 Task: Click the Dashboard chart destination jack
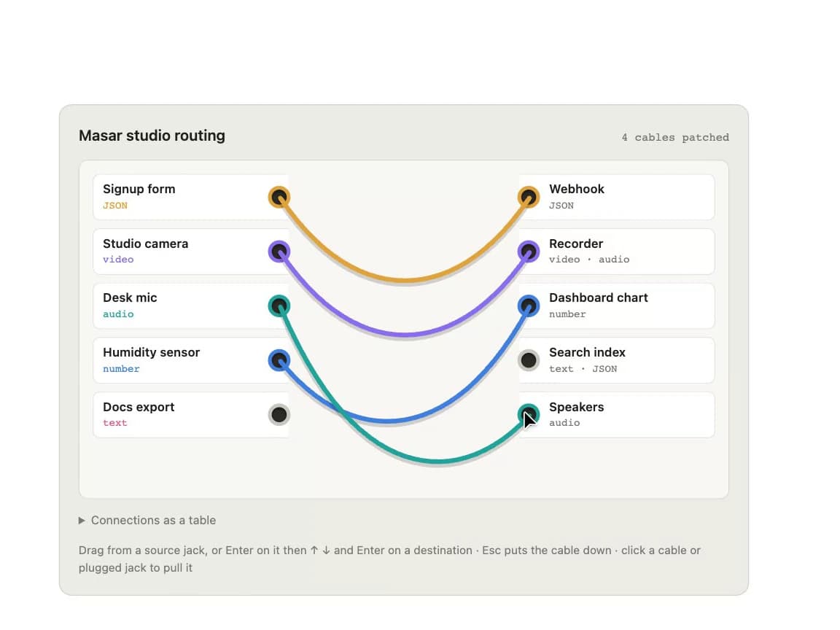(529, 306)
